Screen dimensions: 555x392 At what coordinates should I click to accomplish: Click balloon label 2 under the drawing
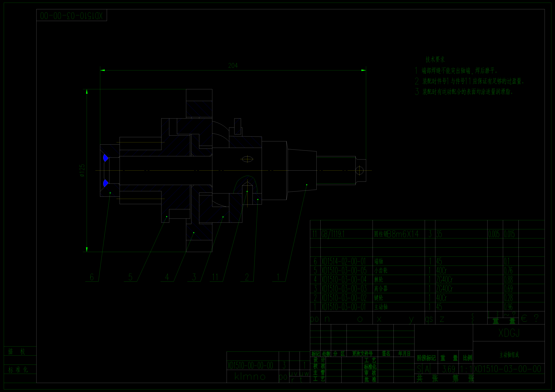coord(247,277)
